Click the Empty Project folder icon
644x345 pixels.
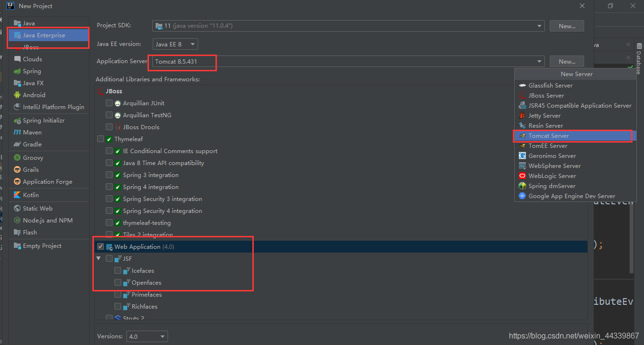18,245
